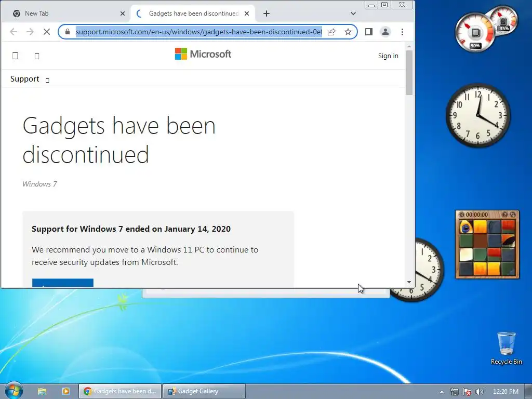Open Chrome profile menu
532x399 pixels.
(x=385, y=32)
